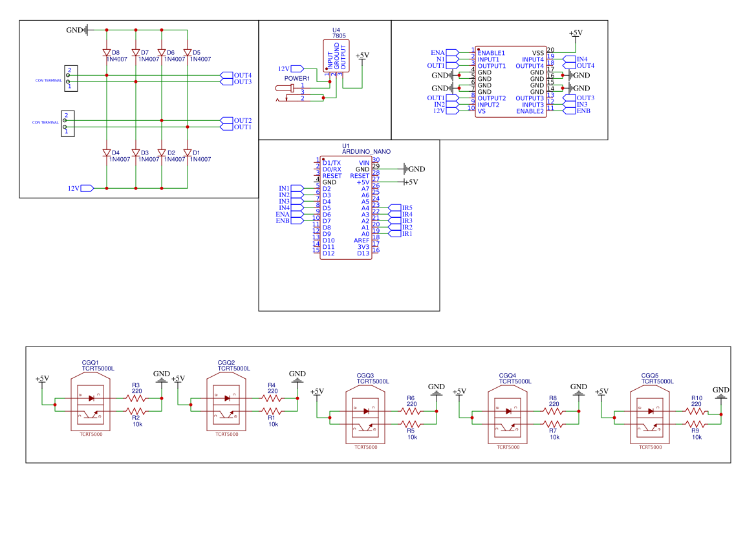Click resistor R2 10k symbol
This screenshot has width=756, height=534.
(x=136, y=411)
